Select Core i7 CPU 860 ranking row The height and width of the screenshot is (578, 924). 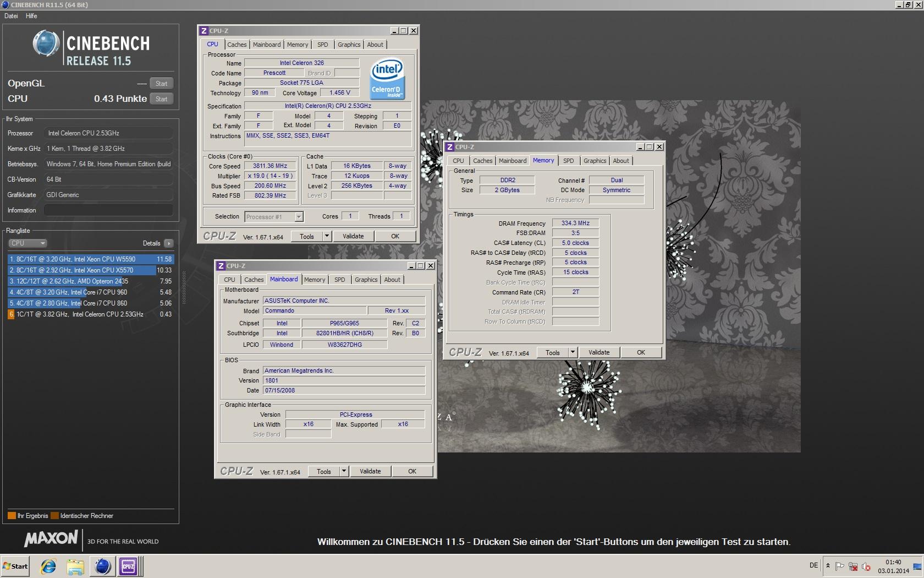91,303
